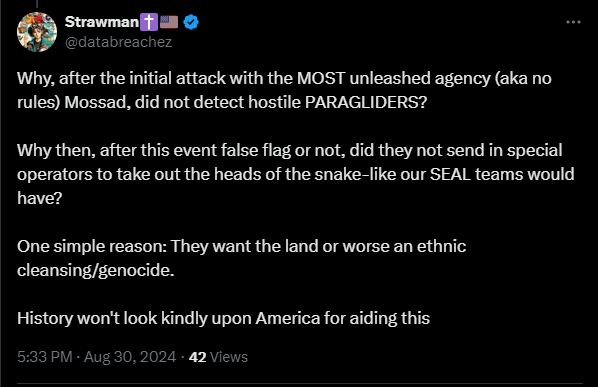Viewport: 598px width, 387px height.
Task: Click the text cleansing/genocide
Action: [x=96, y=270]
